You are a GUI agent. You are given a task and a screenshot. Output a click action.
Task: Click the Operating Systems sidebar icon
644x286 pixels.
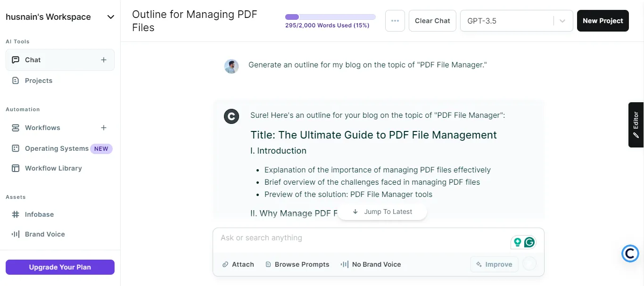tap(15, 148)
